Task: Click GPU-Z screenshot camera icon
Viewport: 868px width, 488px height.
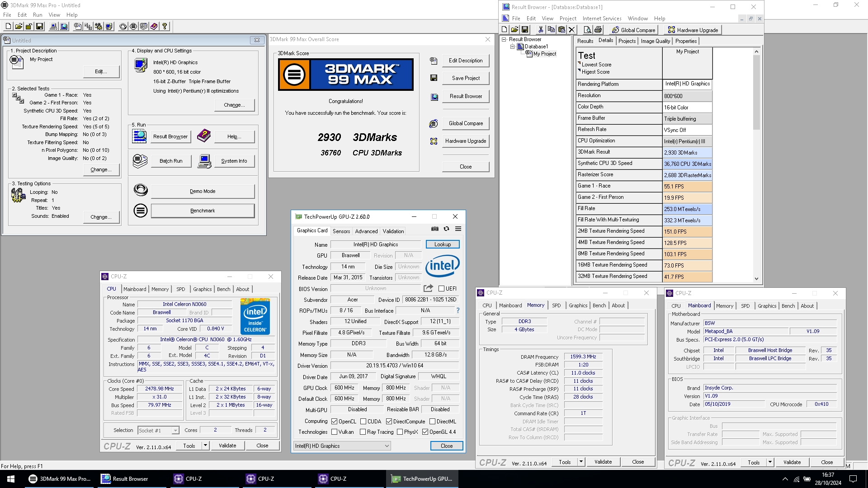Action: coord(434,229)
